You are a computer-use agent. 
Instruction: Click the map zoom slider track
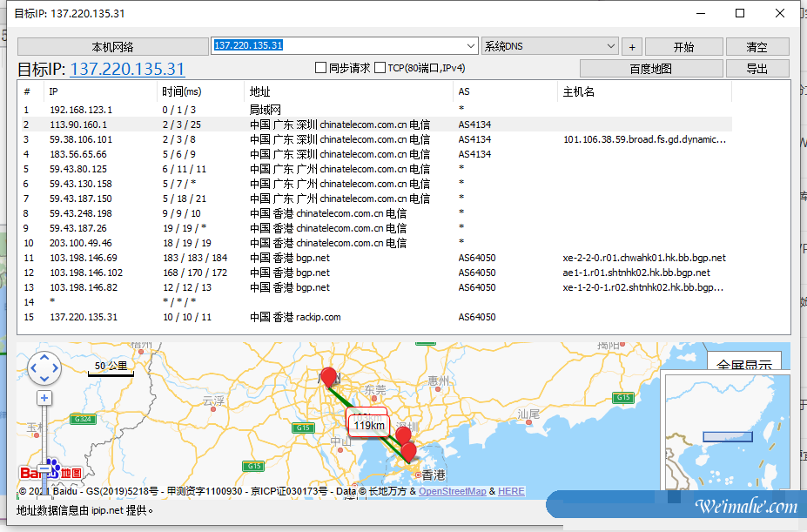click(x=44, y=435)
